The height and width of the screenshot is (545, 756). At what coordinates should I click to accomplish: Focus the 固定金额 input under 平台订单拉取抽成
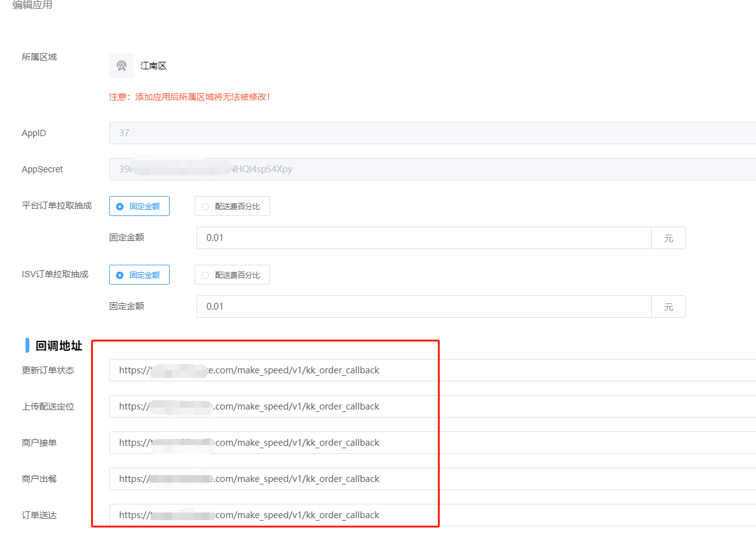click(x=424, y=238)
